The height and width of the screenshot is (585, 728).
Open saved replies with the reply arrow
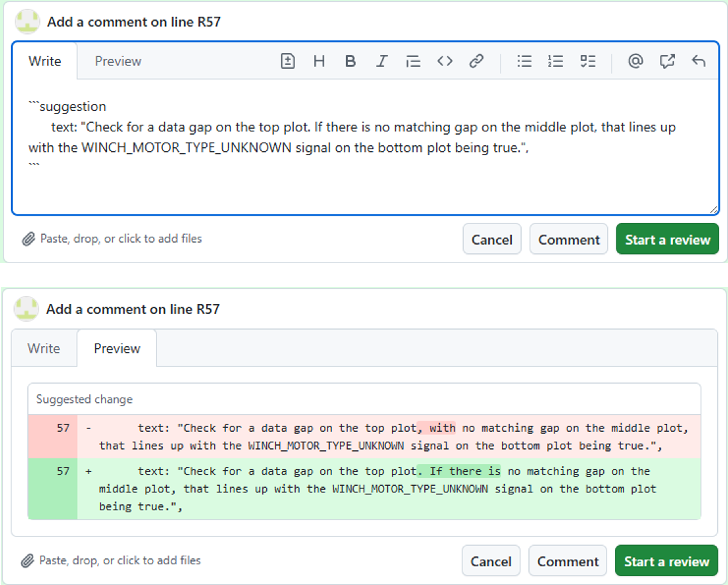click(699, 61)
